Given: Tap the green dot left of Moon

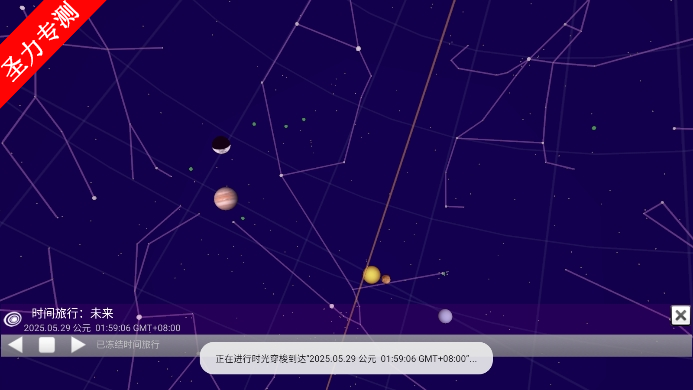Looking at the screenshot, I should pyautogui.click(x=191, y=169).
